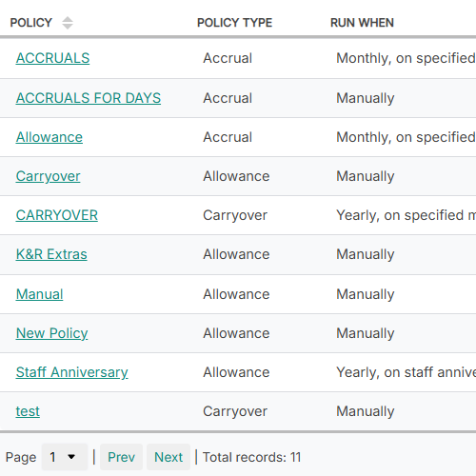Click Monthly run schedule in Allowance row

click(406, 137)
